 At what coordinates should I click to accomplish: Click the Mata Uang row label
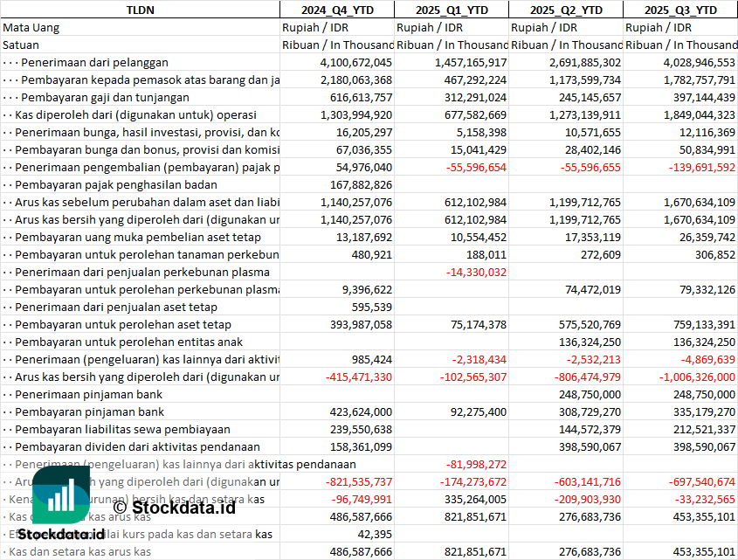click(31, 28)
